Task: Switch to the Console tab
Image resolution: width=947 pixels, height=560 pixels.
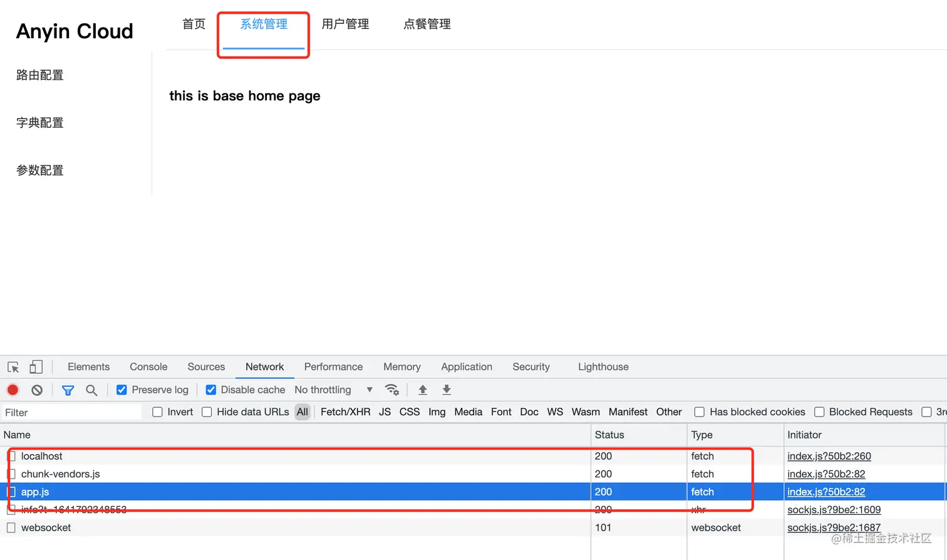Action: [x=148, y=366]
